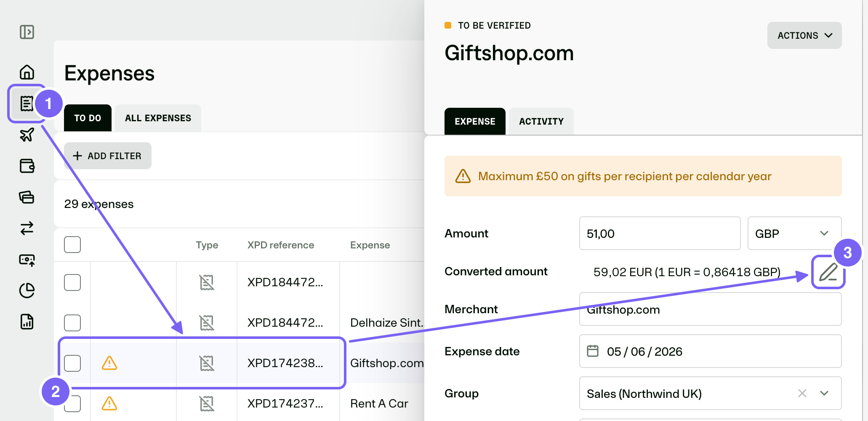The width and height of the screenshot is (868, 421).
Task: Click the XPD reference column header
Action: pos(281,245)
